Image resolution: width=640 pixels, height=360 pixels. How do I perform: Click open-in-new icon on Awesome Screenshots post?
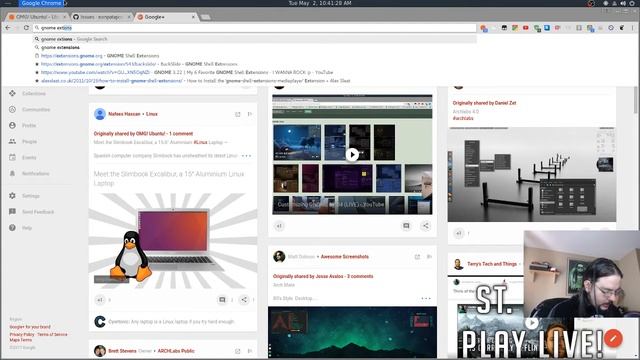coord(417,257)
